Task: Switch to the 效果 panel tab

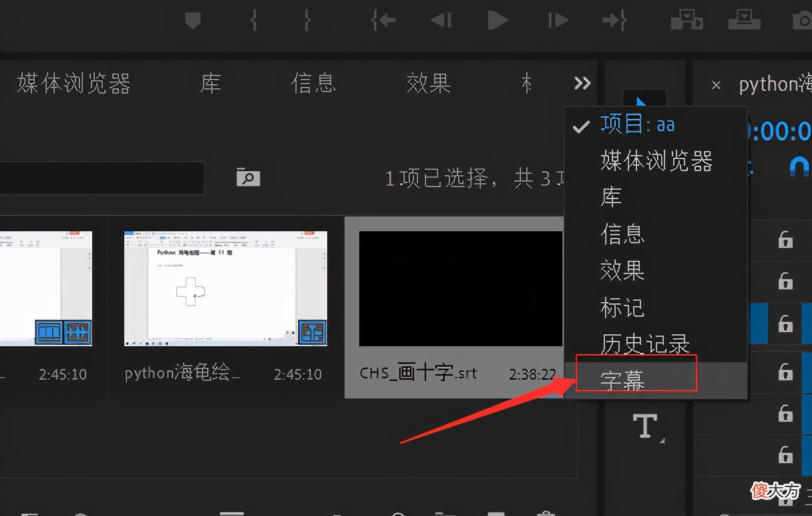Action: coord(429,84)
